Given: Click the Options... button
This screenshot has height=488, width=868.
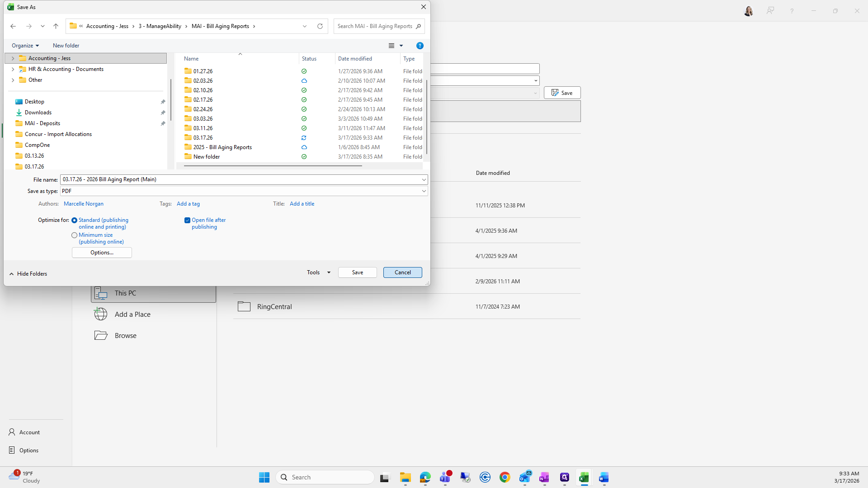Looking at the screenshot, I should (102, 253).
